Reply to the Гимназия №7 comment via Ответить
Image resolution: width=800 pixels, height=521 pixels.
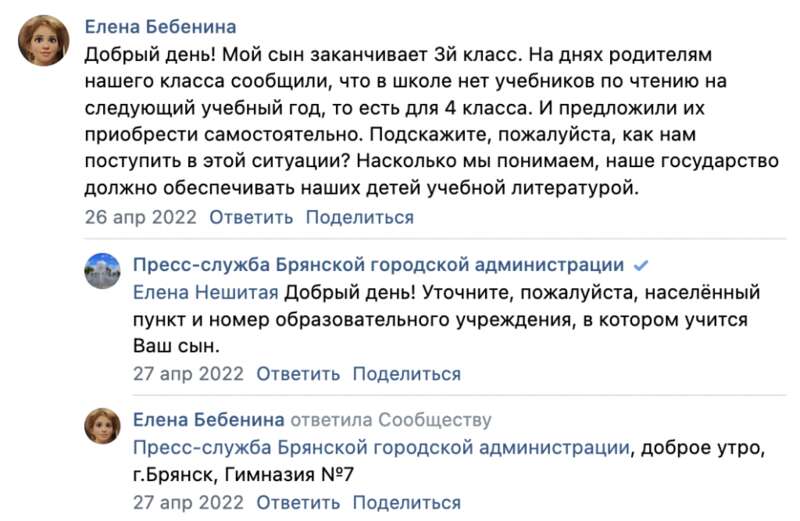point(298,501)
